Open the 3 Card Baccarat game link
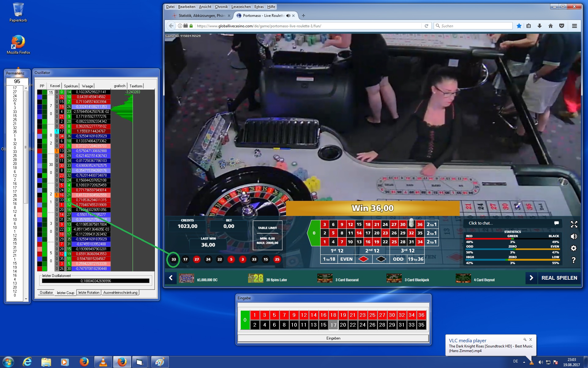The width and height of the screenshot is (588, 368). 338,278
